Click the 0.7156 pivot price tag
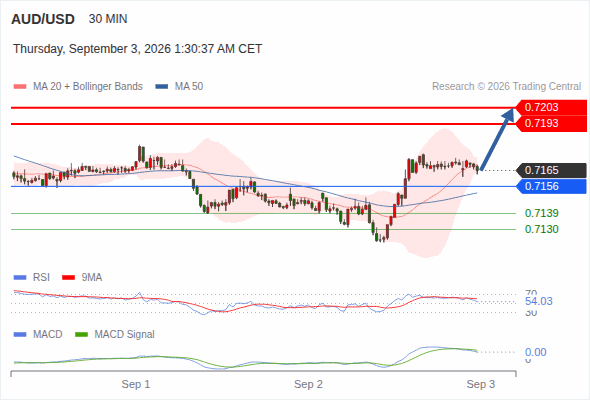Screen dimensions: 590x400 (551, 186)
